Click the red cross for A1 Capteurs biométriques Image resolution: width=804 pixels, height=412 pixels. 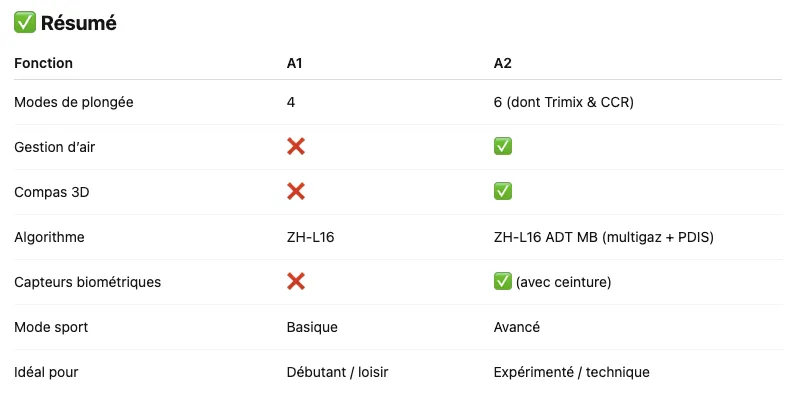pyautogui.click(x=296, y=282)
